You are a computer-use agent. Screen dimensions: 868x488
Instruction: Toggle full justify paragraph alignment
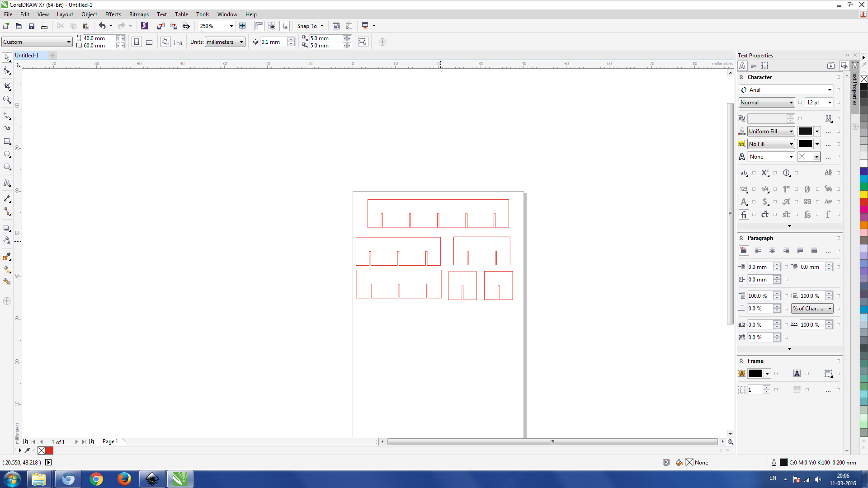(800, 250)
